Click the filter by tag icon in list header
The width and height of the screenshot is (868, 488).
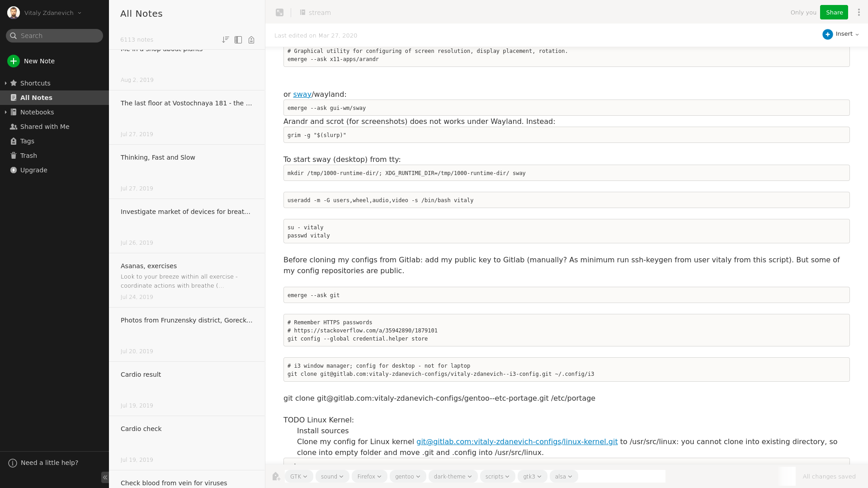251,40
